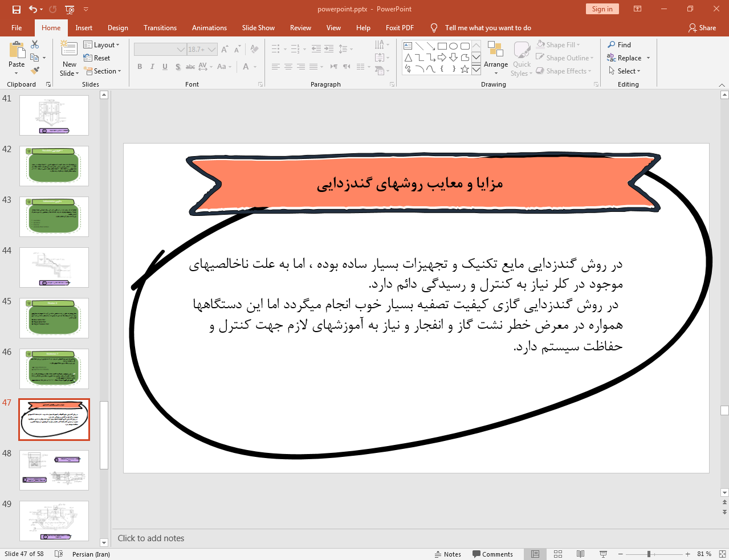Toggle Normal view button
729x560 pixels.
pos(535,554)
